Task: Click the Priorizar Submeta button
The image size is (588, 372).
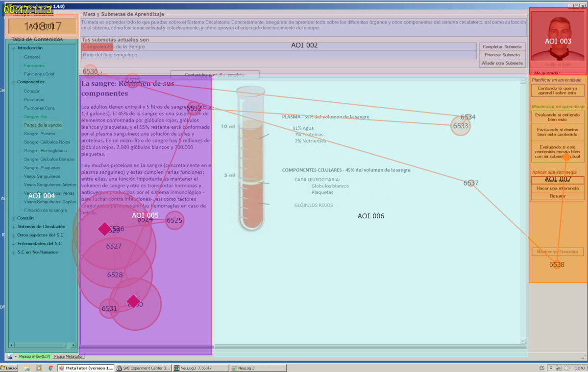Action: point(502,55)
